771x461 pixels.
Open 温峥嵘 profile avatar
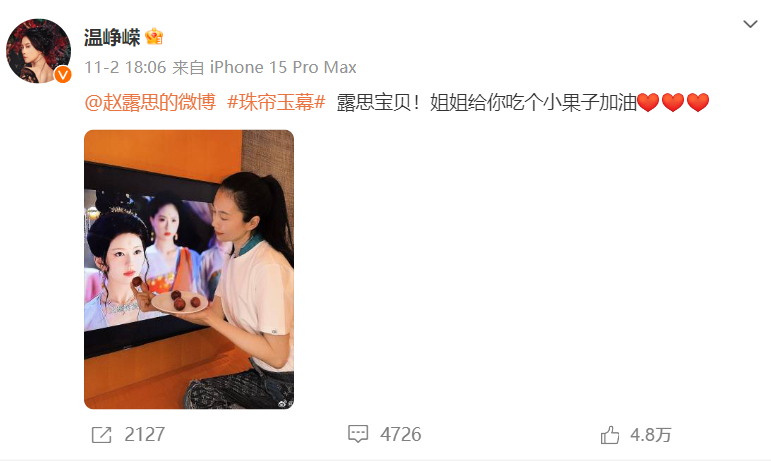[38, 51]
